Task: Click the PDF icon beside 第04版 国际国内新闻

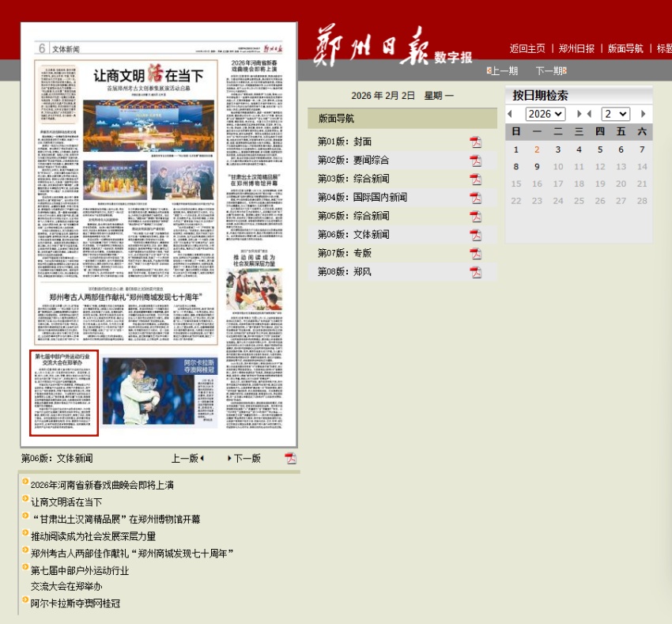Action: click(475, 198)
